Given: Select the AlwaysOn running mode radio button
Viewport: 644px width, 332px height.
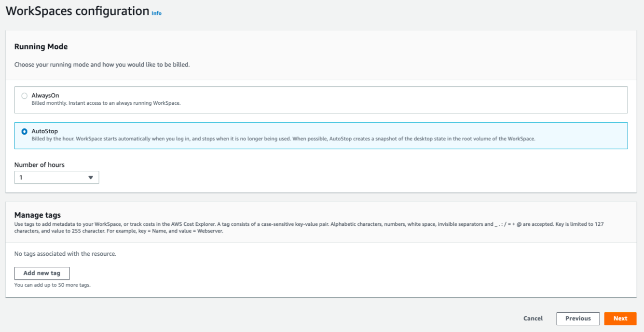Looking at the screenshot, I should 25,96.
